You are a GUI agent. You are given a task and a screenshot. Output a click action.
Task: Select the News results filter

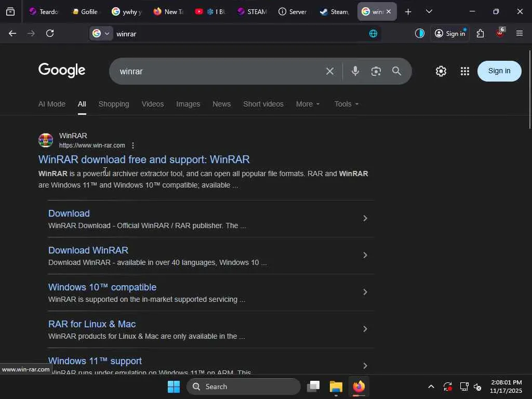click(221, 104)
